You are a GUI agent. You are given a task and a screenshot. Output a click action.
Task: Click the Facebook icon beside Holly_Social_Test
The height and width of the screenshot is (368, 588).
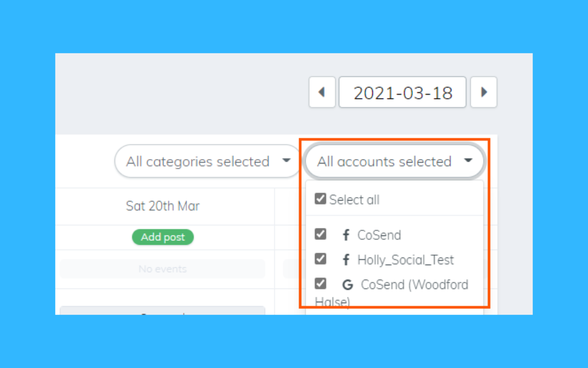(x=346, y=260)
